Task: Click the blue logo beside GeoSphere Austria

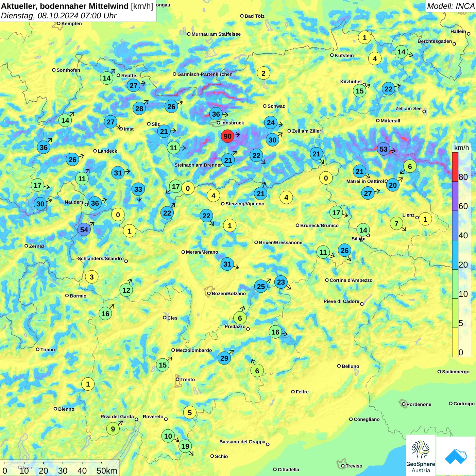Action: pos(456,456)
